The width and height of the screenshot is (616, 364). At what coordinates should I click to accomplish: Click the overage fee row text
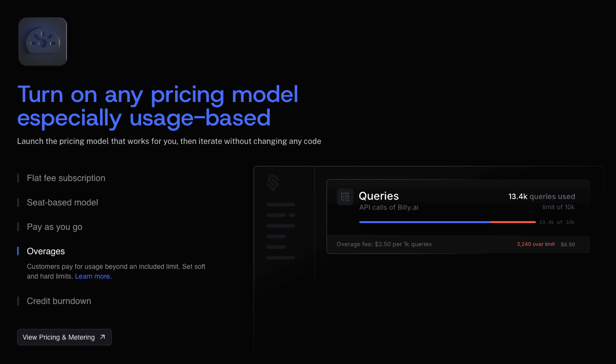pyautogui.click(x=384, y=244)
